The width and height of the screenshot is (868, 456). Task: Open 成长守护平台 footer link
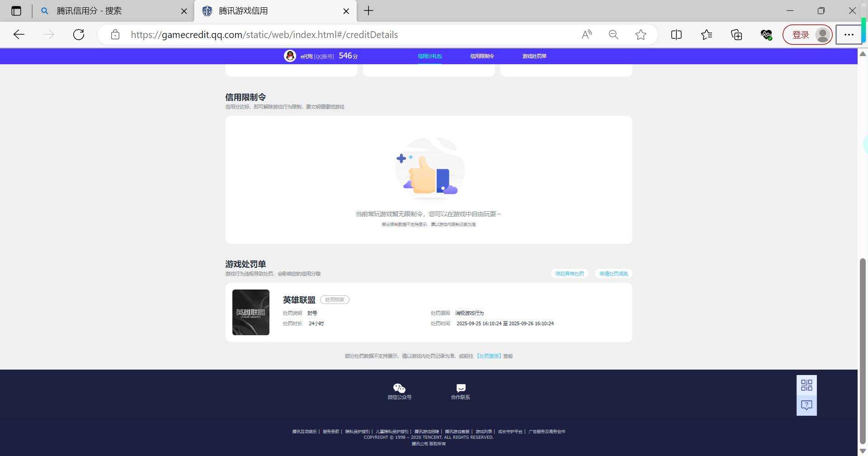point(510,432)
